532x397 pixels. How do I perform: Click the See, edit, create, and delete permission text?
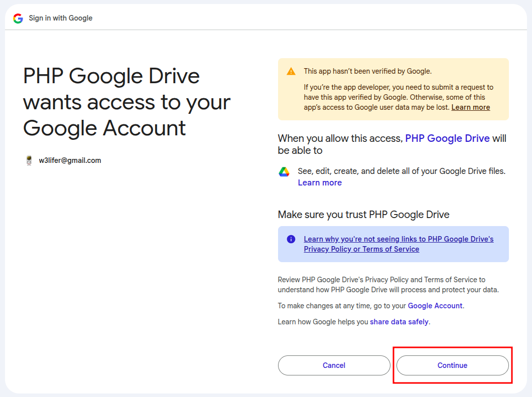pos(401,171)
